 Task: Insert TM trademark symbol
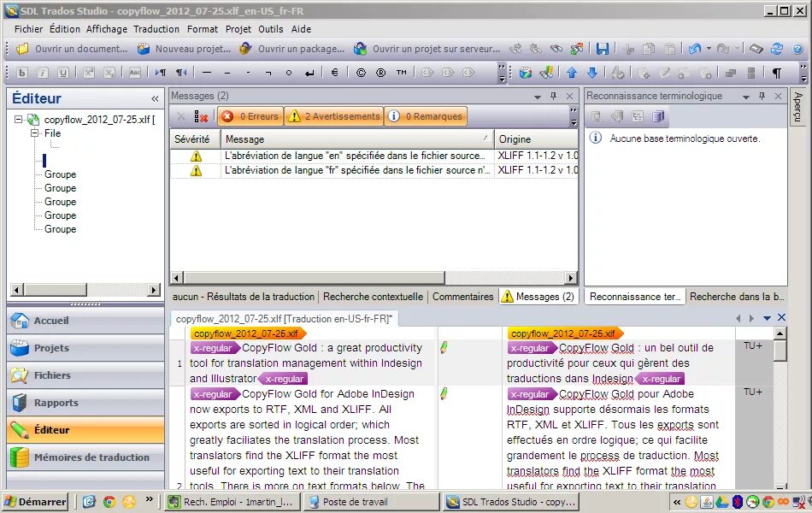(x=402, y=73)
